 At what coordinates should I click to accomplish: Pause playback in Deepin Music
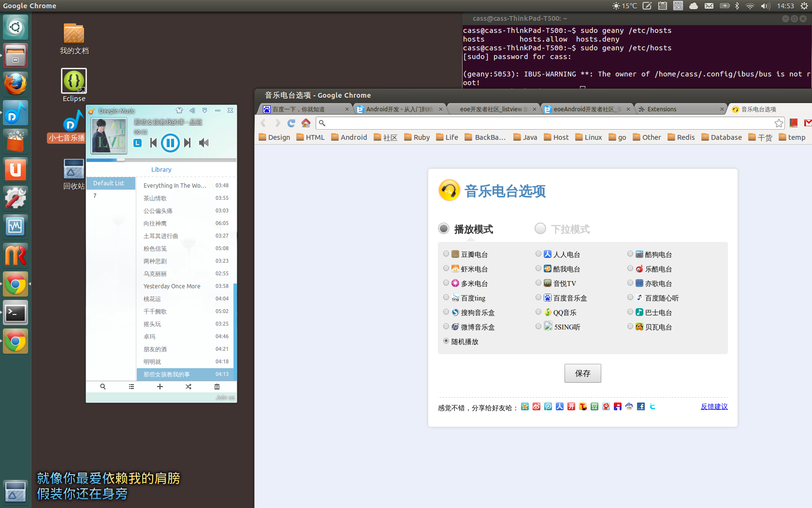(170, 143)
